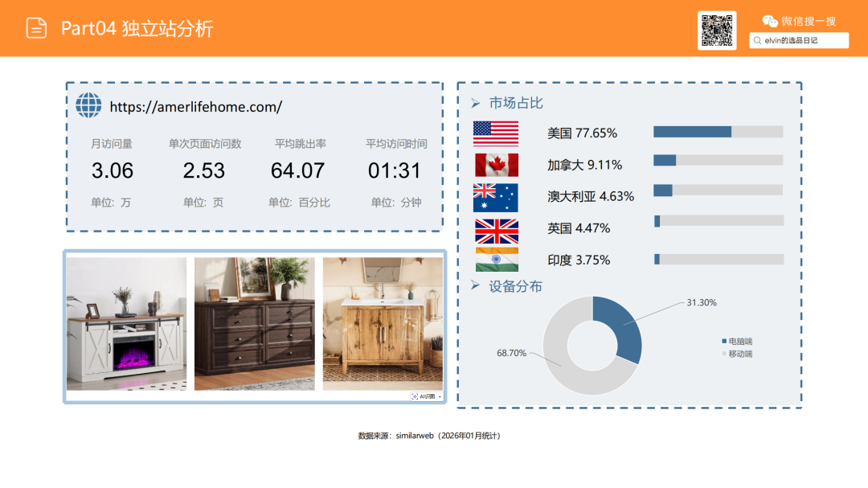868x488 pixels.
Task: Click the similarweb data source text
Action: [428, 435]
